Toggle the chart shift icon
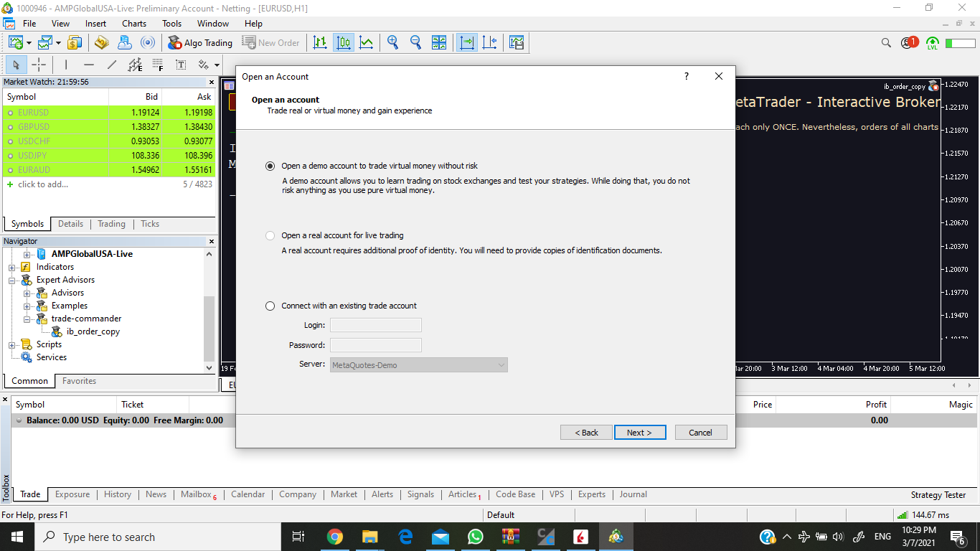Viewport: 980px width, 551px height. [490, 42]
